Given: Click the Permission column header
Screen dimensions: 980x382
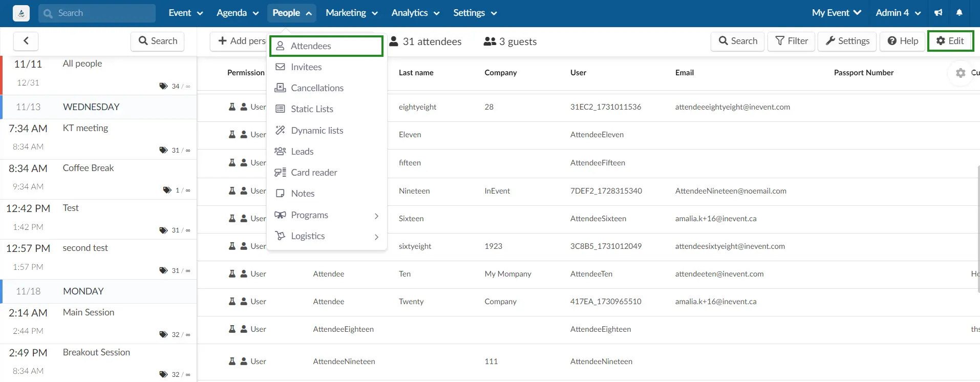Looking at the screenshot, I should coord(246,73).
